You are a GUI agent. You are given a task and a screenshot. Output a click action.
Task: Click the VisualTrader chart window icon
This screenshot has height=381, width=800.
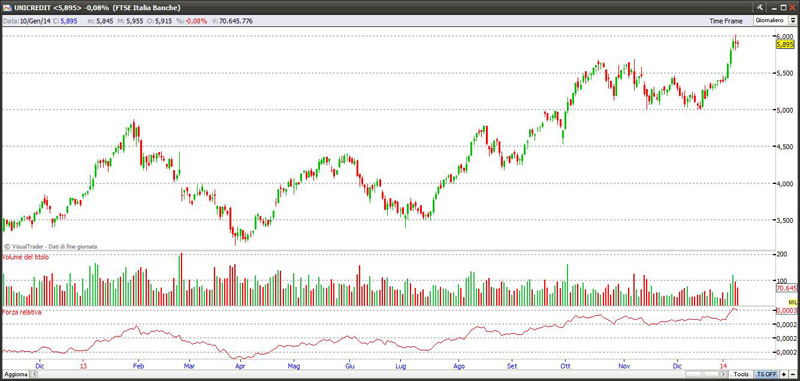click(x=7, y=8)
